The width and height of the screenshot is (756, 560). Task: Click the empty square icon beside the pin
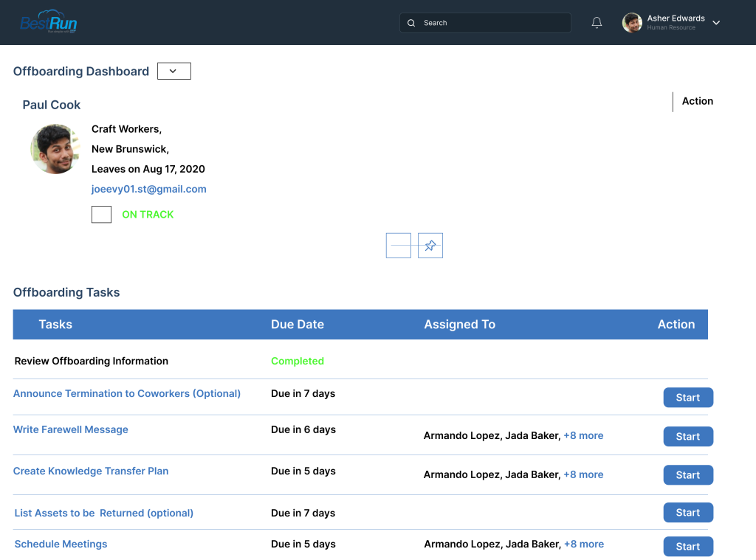click(398, 245)
